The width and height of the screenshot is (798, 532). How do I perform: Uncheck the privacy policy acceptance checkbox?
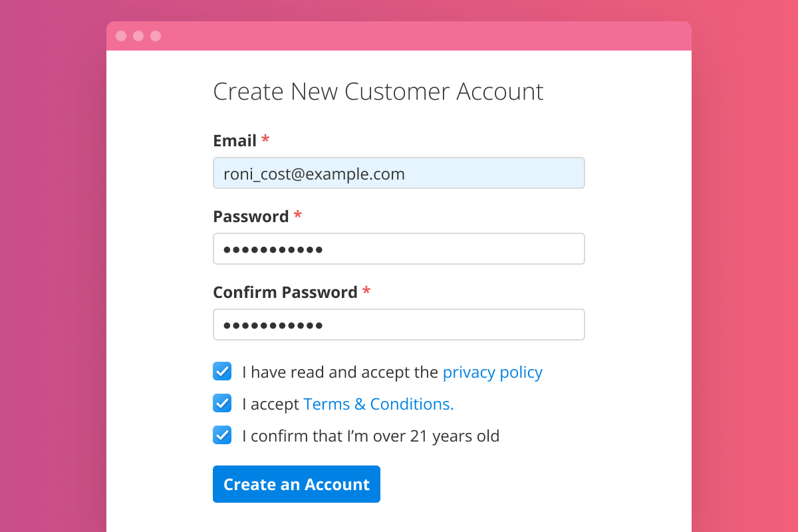[x=222, y=372]
